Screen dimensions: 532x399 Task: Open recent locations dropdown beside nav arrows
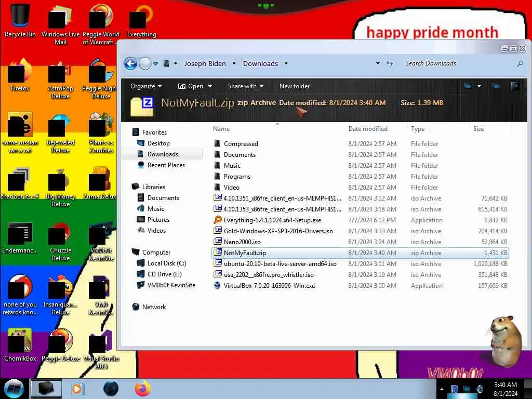click(x=155, y=64)
